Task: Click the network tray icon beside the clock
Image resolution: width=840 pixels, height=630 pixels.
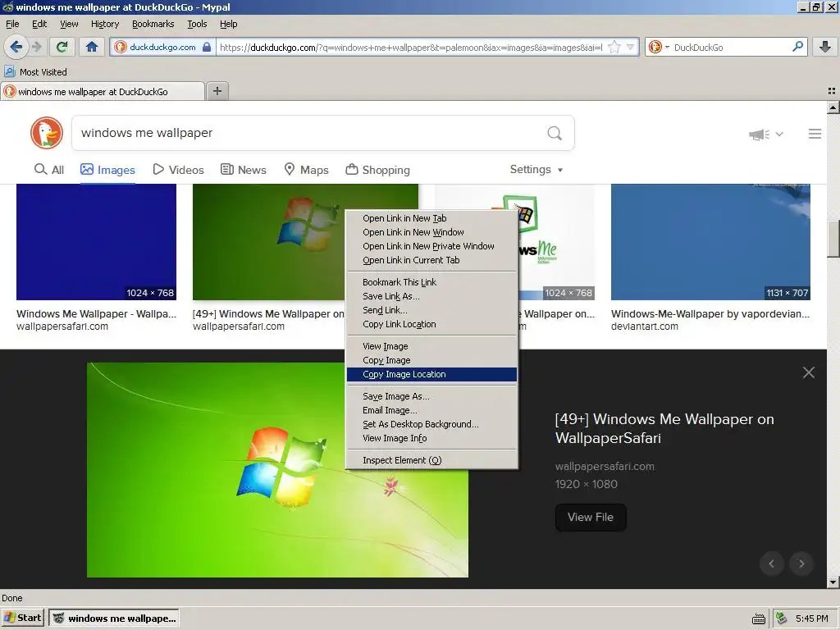Action: 782,619
